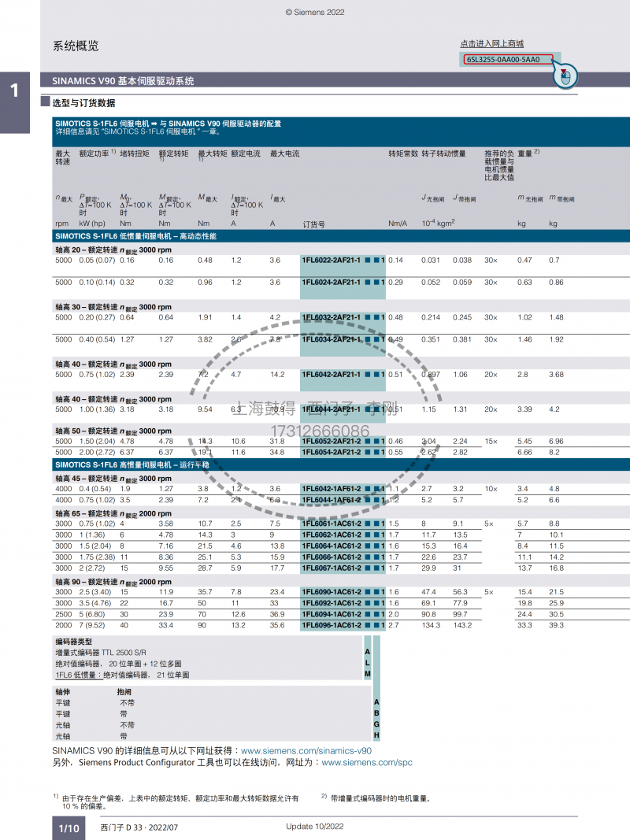Click the 选型与订货数据 section heading
This screenshot has height=840, width=630.
83,103
